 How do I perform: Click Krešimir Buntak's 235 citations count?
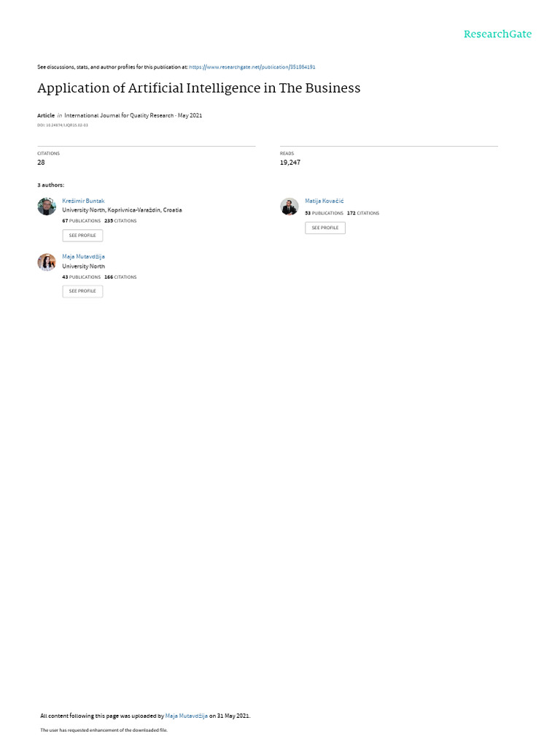coord(120,221)
